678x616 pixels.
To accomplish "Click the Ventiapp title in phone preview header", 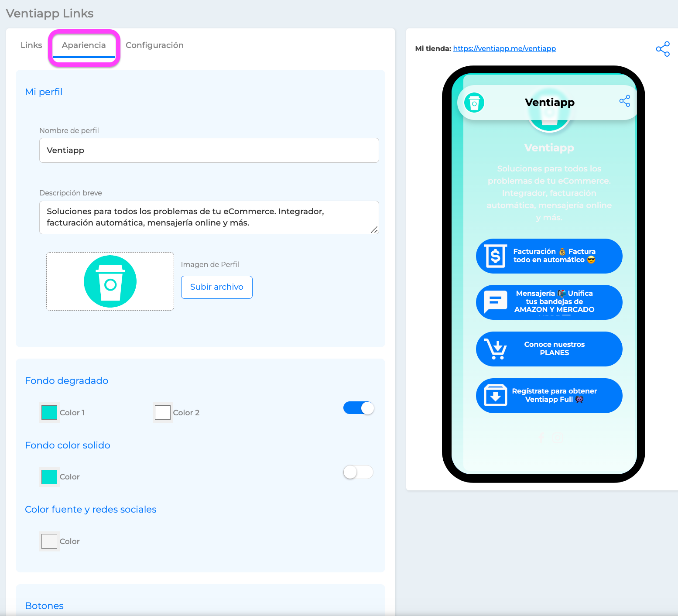I will coord(550,103).
